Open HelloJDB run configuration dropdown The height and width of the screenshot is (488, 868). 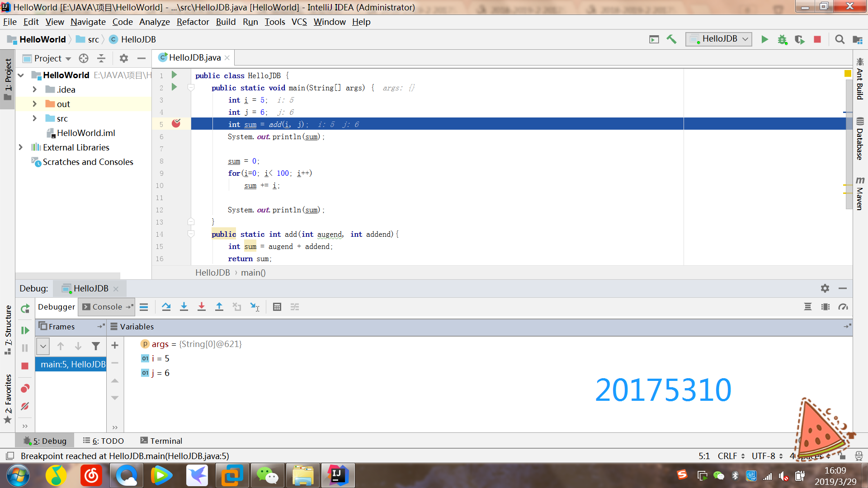coord(719,39)
